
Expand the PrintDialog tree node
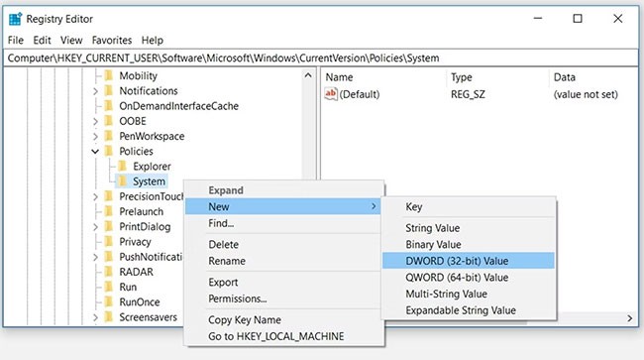[x=95, y=227]
